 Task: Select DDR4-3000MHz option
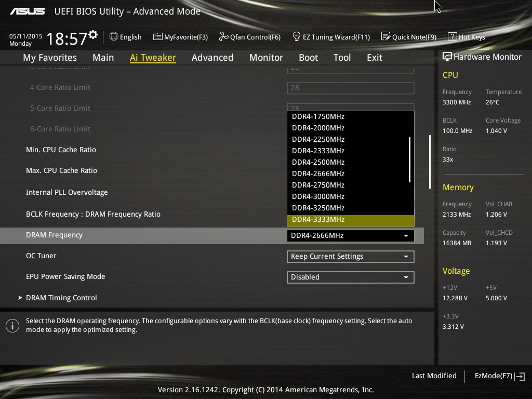click(x=351, y=197)
